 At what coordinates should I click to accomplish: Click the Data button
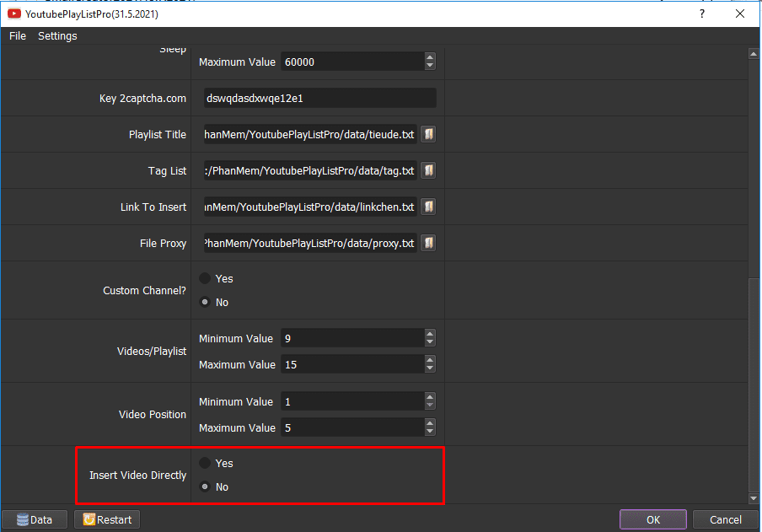(x=35, y=520)
